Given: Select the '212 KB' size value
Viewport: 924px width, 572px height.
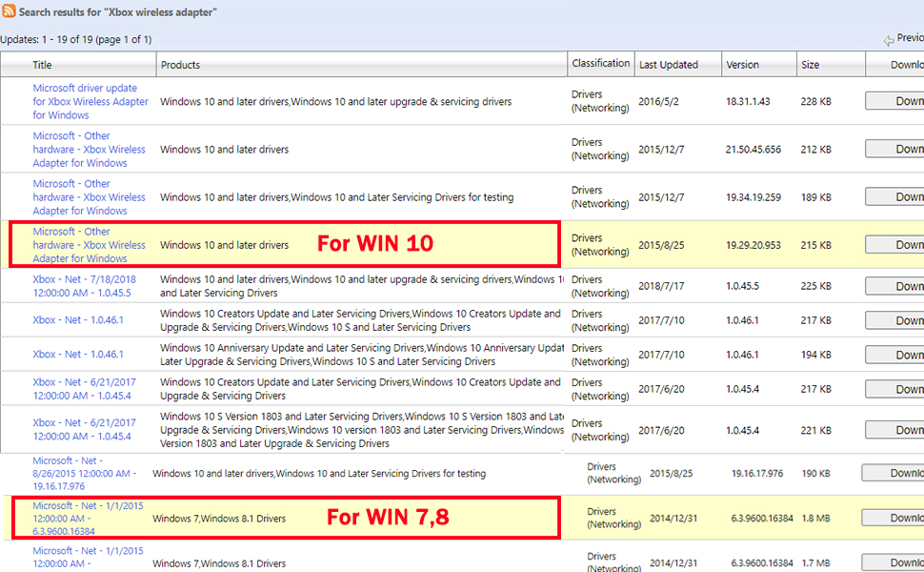Looking at the screenshot, I should pyautogui.click(x=815, y=149).
